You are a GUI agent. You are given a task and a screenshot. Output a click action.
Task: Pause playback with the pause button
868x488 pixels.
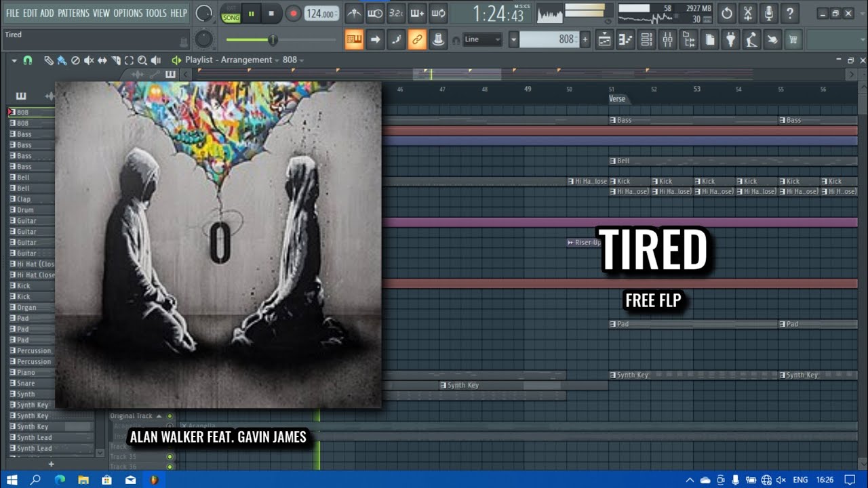point(252,14)
